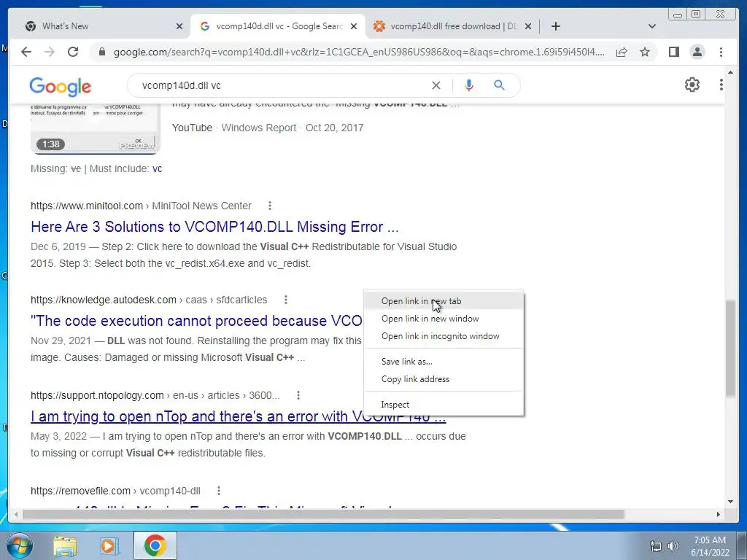Image resolution: width=747 pixels, height=560 pixels.
Task: Start voice search with the microphone icon
Action: tap(469, 85)
